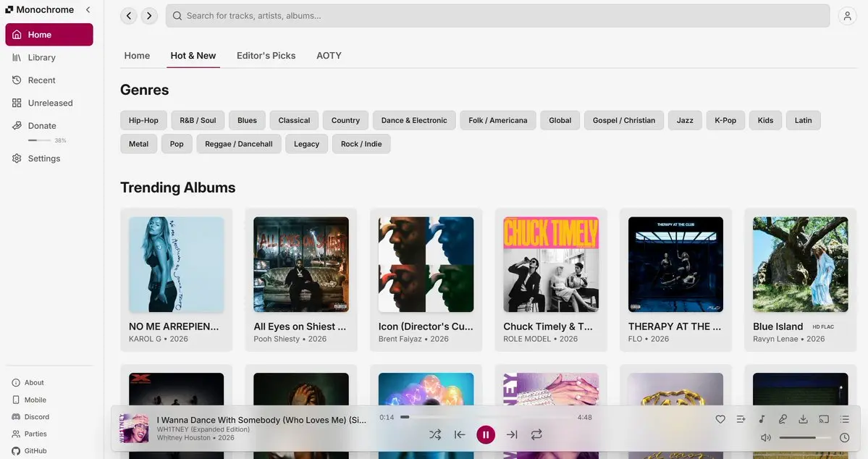The height and width of the screenshot is (459, 868).
Task: Select the Folk / Americana genre
Action: click(497, 120)
